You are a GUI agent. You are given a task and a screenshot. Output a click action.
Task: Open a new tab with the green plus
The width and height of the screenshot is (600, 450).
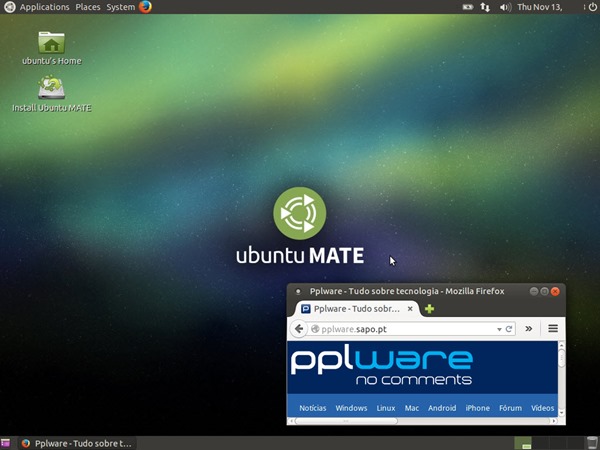(x=429, y=309)
